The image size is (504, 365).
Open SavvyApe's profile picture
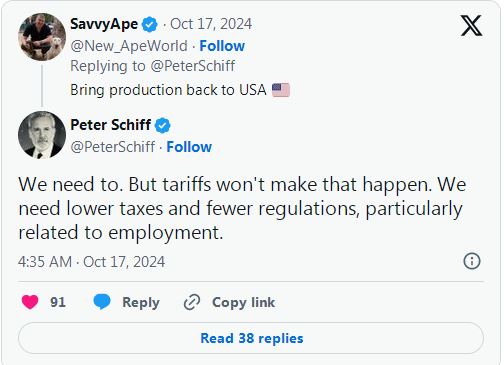coord(42,37)
